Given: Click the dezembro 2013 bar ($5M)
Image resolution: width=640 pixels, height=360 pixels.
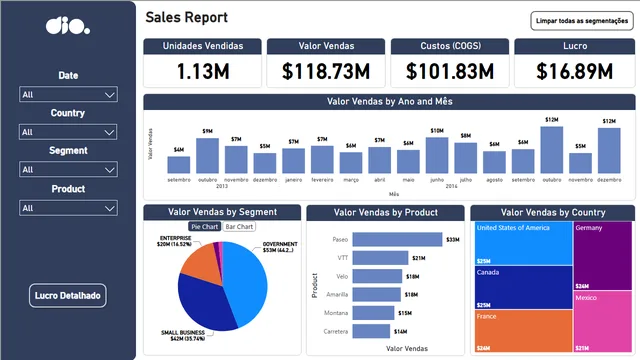Looking at the screenshot, I should pos(264,163).
